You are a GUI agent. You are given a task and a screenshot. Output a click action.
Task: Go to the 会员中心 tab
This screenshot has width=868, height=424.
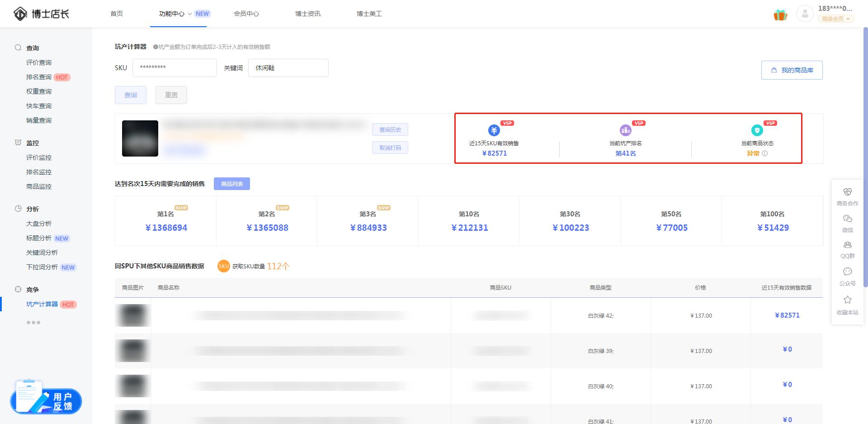(x=246, y=14)
